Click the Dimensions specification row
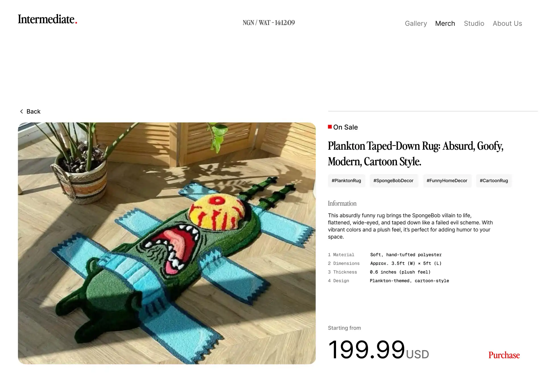The image size is (543, 392). tap(385, 263)
